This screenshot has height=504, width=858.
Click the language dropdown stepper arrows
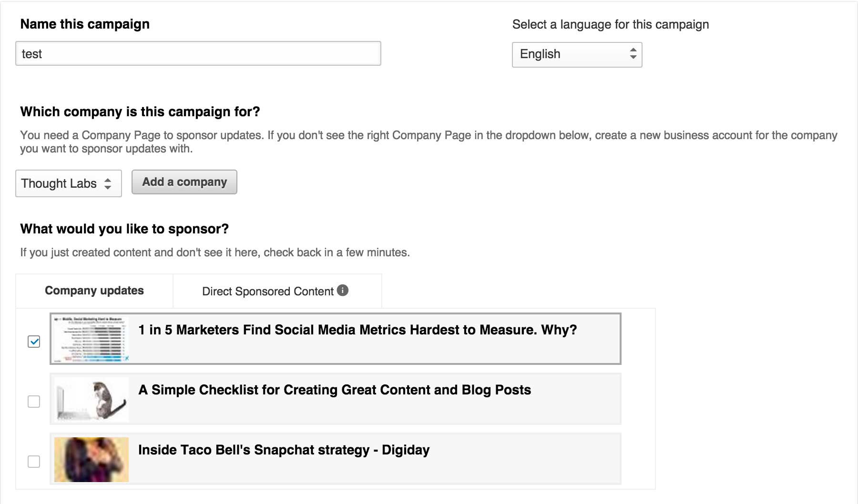633,54
